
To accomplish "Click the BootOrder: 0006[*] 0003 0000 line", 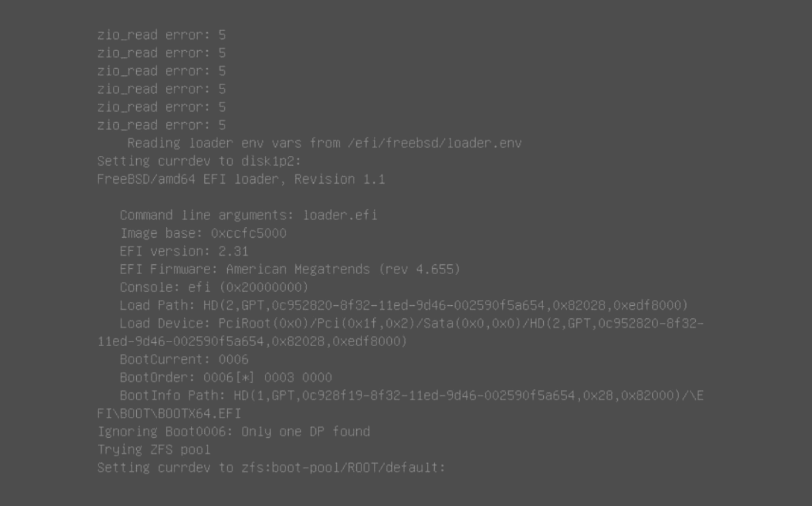I will click(226, 378).
